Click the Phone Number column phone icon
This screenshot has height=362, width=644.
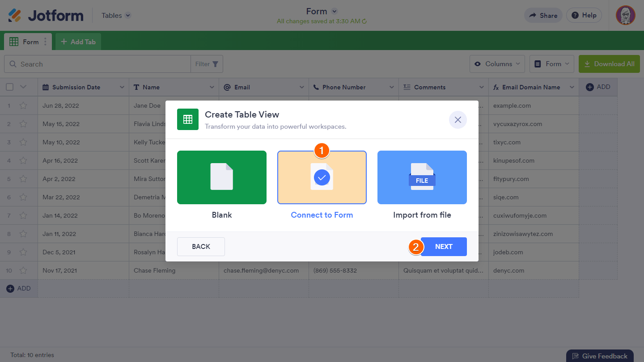pos(316,87)
